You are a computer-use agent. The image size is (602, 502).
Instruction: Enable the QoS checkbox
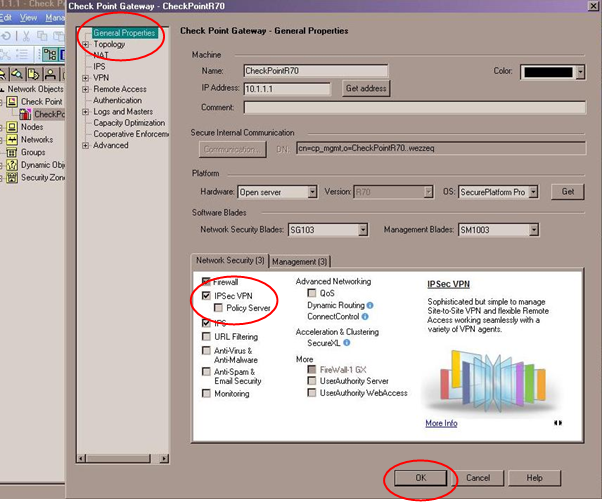tap(312, 293)
